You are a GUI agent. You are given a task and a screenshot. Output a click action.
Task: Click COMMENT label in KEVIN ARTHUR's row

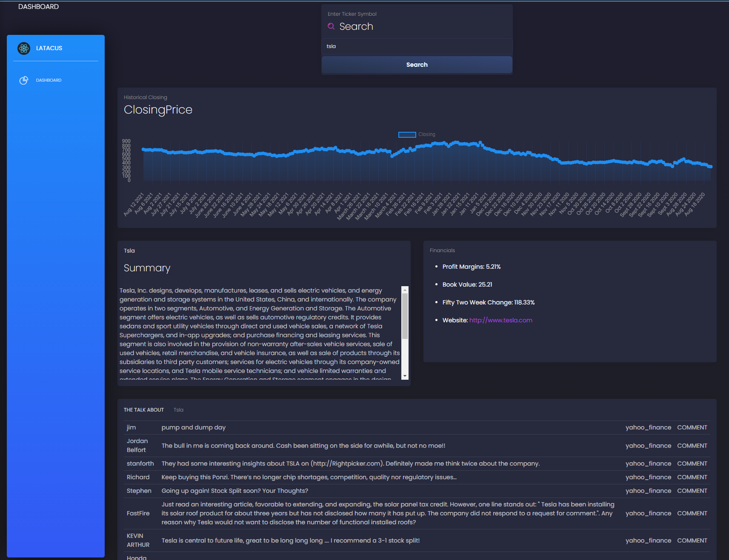(692, 540)
